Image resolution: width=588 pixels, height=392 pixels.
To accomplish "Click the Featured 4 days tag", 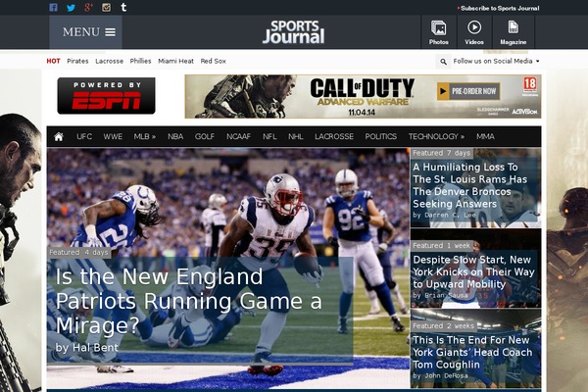I will click(79, 253).
